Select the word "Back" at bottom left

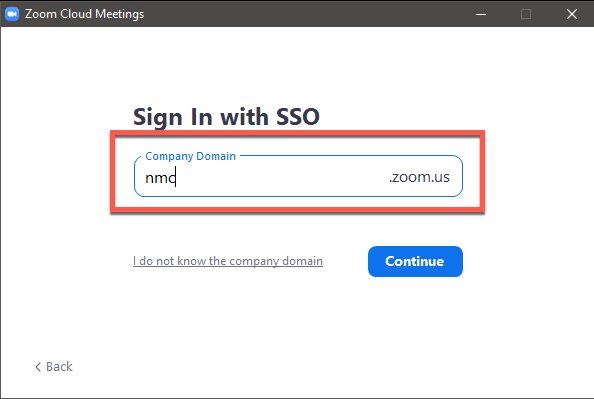(59, 367)
